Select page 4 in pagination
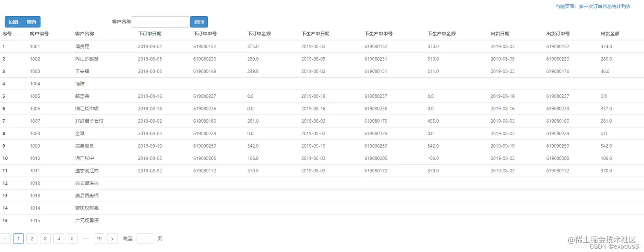Viewport: 644px width, 252px height. (59, 239)
